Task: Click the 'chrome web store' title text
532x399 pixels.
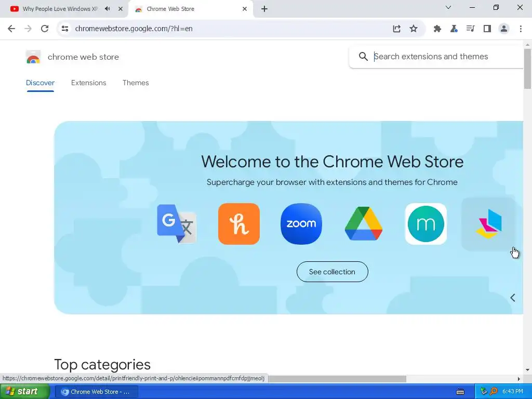Action: 83,57
